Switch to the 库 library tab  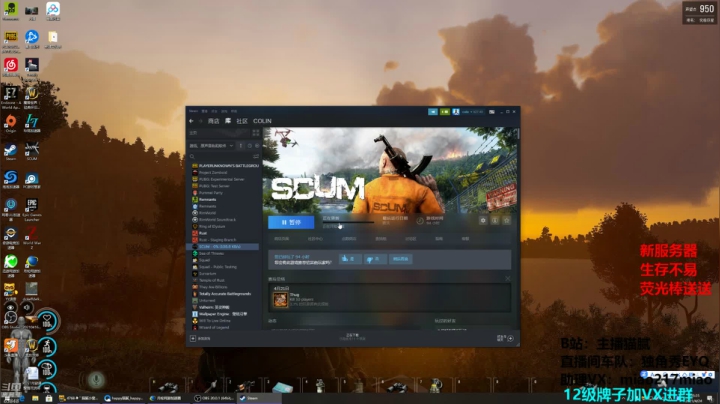(228, 121)
